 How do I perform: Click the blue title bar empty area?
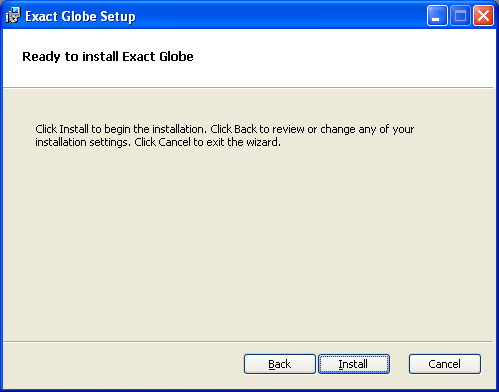point(280,15)
